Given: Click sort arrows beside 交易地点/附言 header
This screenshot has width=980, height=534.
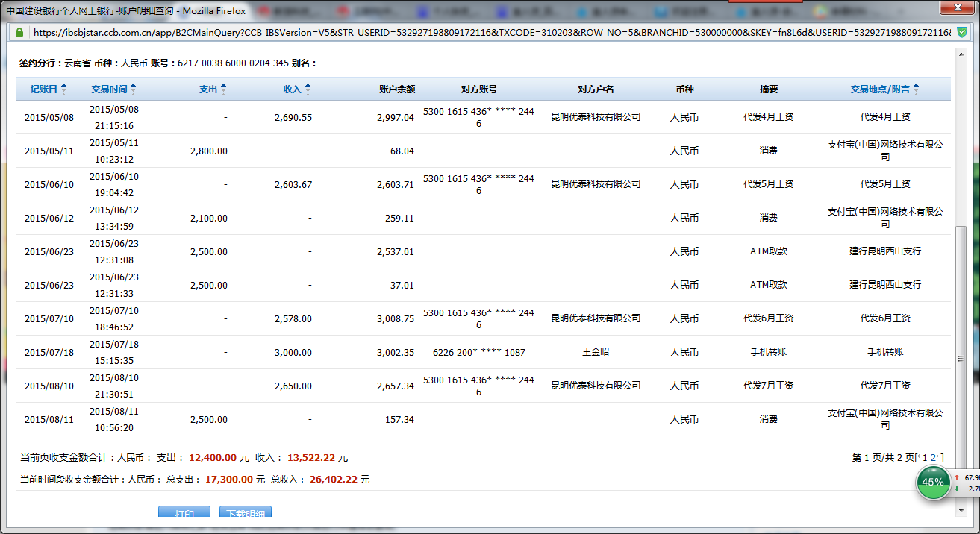Looking at the screenshot, I should pyautogui.click(x=916, y=89).
